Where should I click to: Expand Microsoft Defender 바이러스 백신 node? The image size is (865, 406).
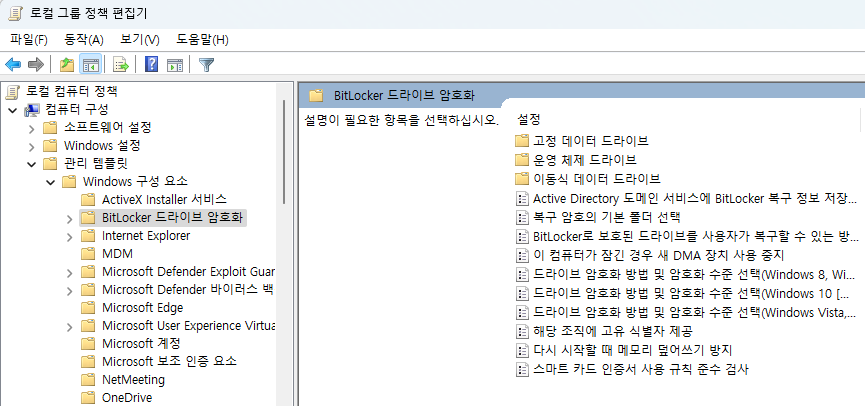tap(69, 291)
